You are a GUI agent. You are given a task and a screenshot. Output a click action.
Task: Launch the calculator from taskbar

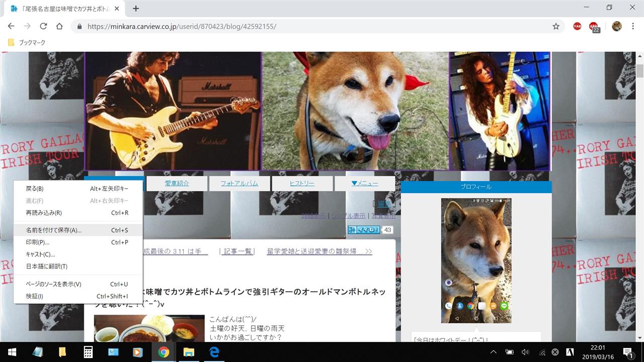click(88, 352)
